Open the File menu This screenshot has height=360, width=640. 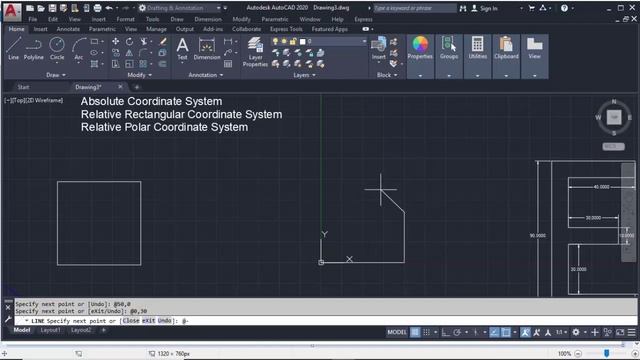click(33, 19)
